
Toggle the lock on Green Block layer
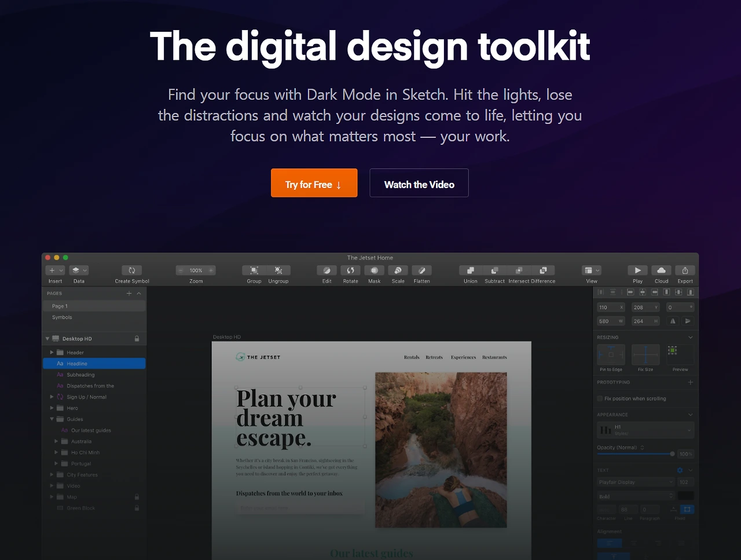click(x=137, y=508)
